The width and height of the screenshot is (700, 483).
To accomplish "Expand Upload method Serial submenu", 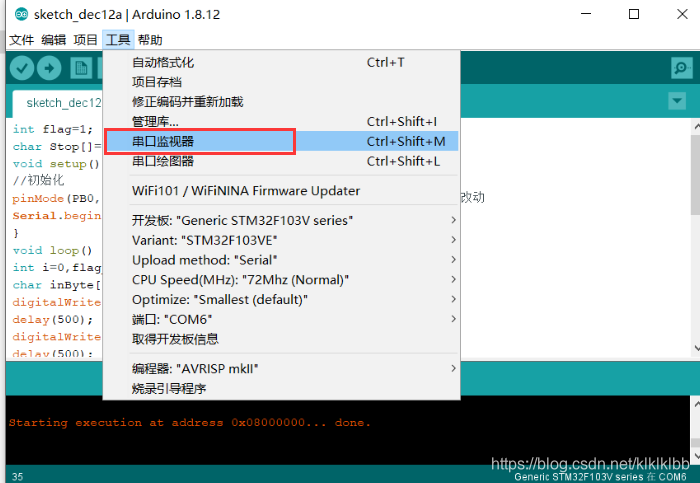I will click(281, 260).
